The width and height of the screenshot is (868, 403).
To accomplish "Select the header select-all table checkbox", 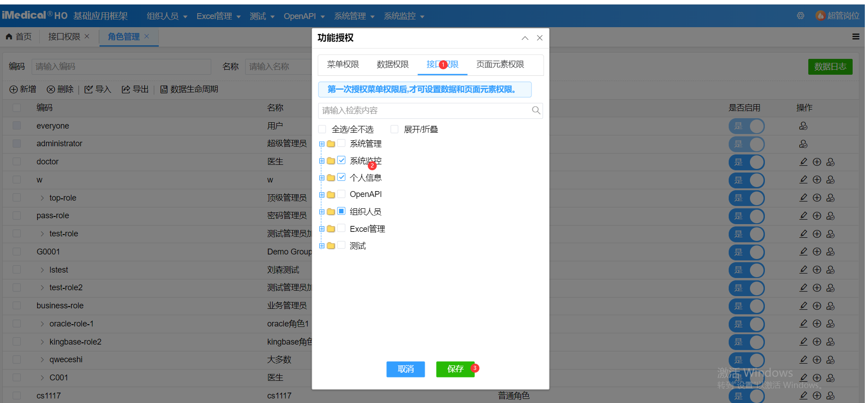I will (x=17, y=108).
